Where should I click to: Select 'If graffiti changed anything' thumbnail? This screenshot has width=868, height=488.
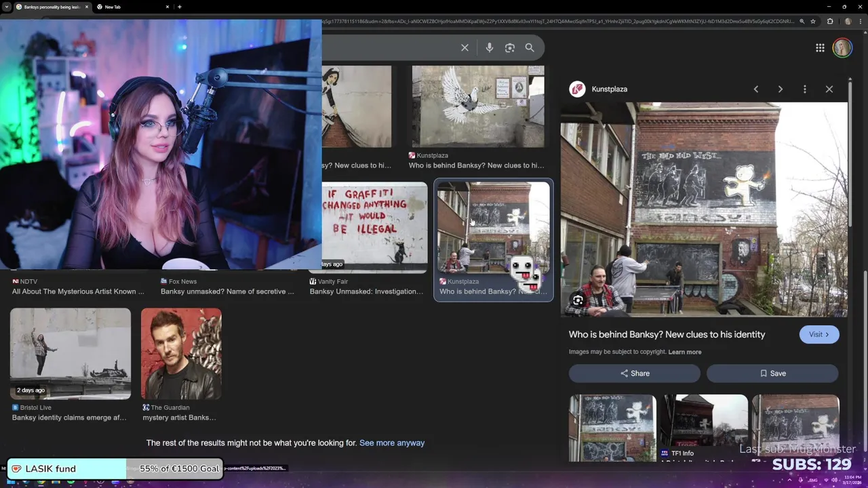pos(375,226)
